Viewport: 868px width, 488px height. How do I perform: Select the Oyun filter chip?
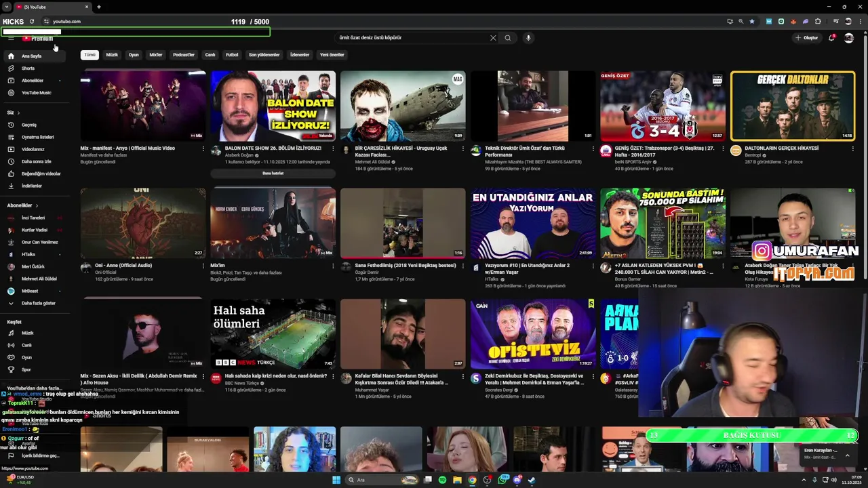[x=134, y=55]
